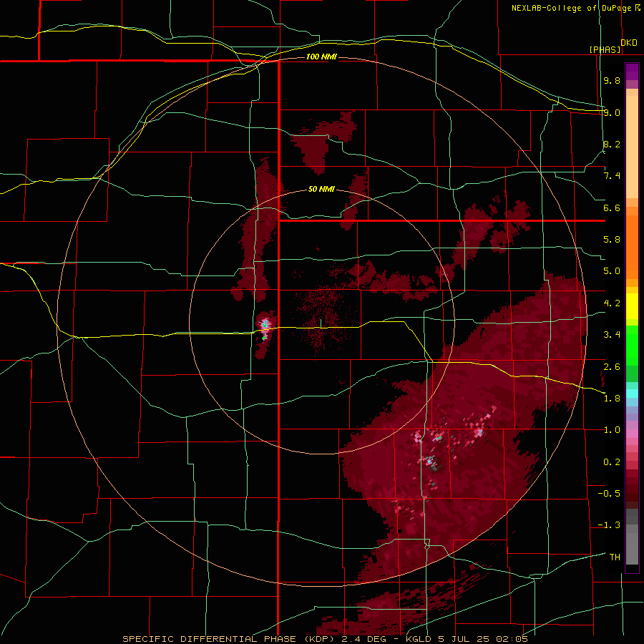Screen dimensions: 644x644
Task: Click the -0.5 scale value
Action: [x=609, y=494]
